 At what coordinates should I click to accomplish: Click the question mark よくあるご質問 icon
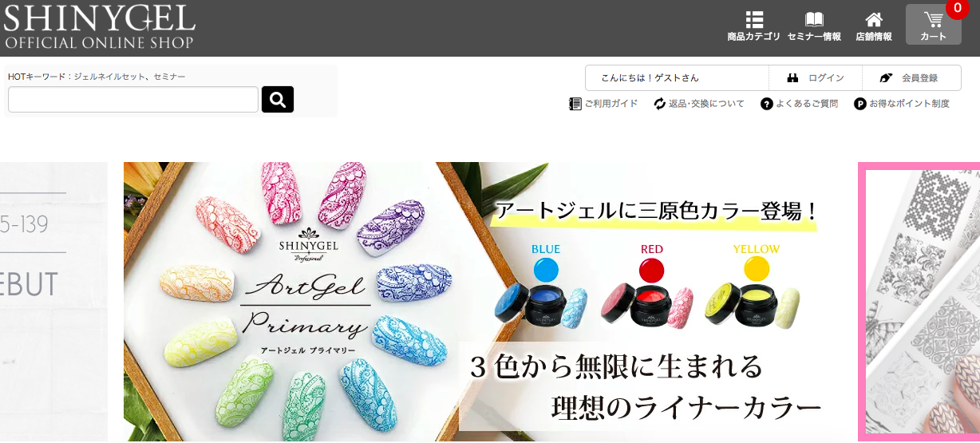767,104
